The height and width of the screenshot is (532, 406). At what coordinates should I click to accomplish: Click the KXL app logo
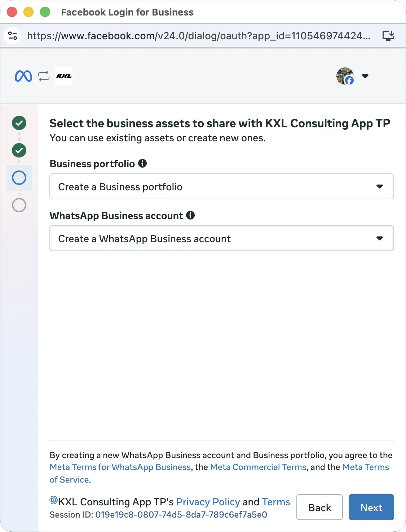(64, 76)
